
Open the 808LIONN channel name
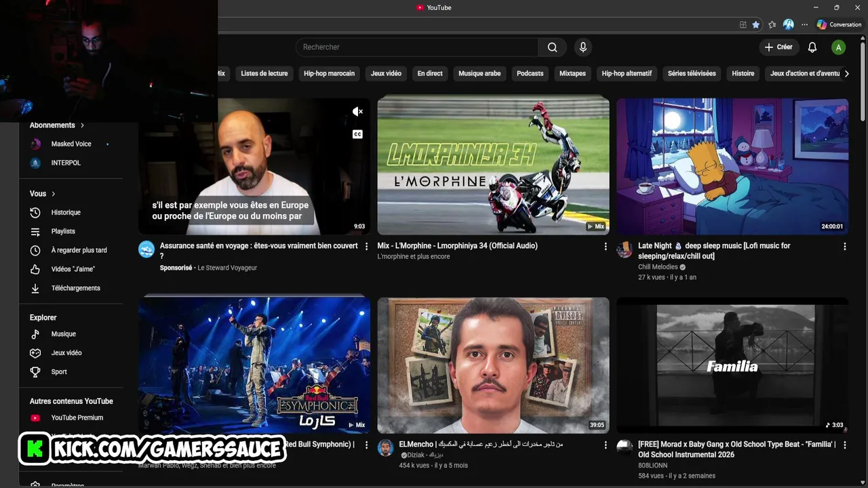tap(652, 466)
